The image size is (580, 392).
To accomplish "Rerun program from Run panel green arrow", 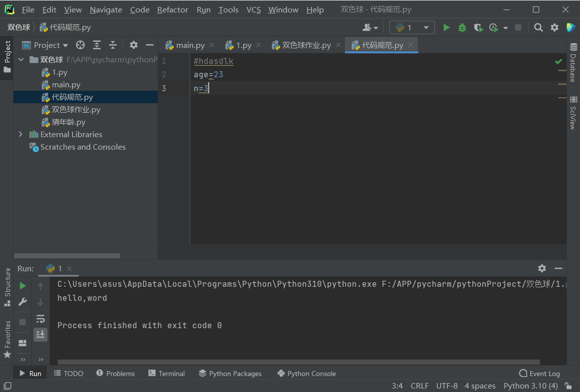I will click(x=22, y=286).
